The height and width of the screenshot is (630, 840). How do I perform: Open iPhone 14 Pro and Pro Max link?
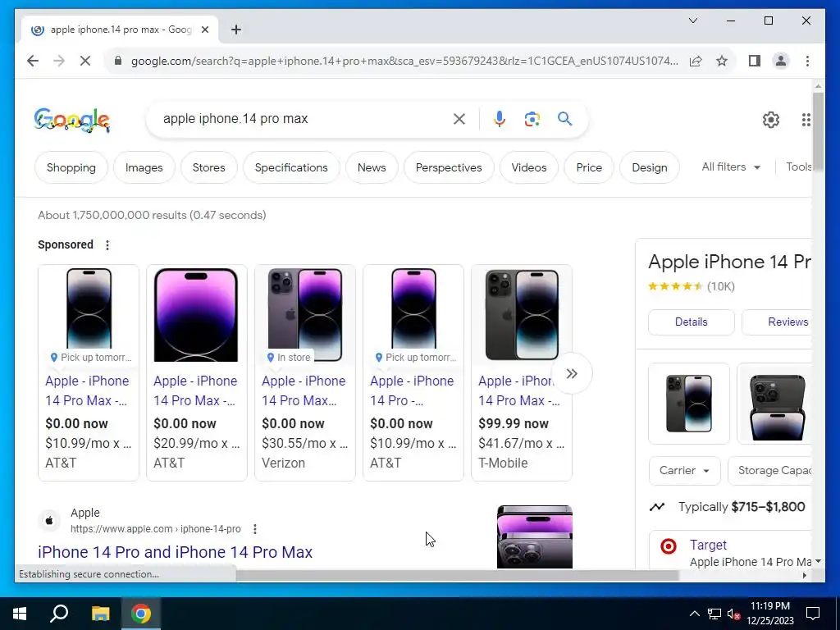click(x=176, y=552)
